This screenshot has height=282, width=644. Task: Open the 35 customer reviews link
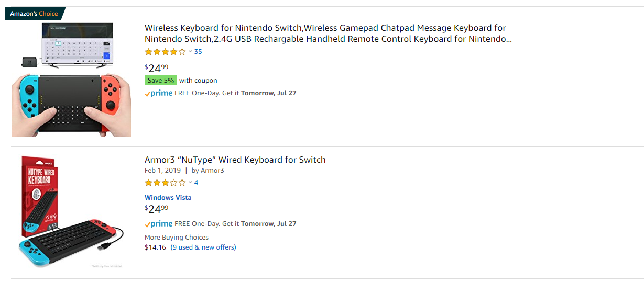click(198, 52)
